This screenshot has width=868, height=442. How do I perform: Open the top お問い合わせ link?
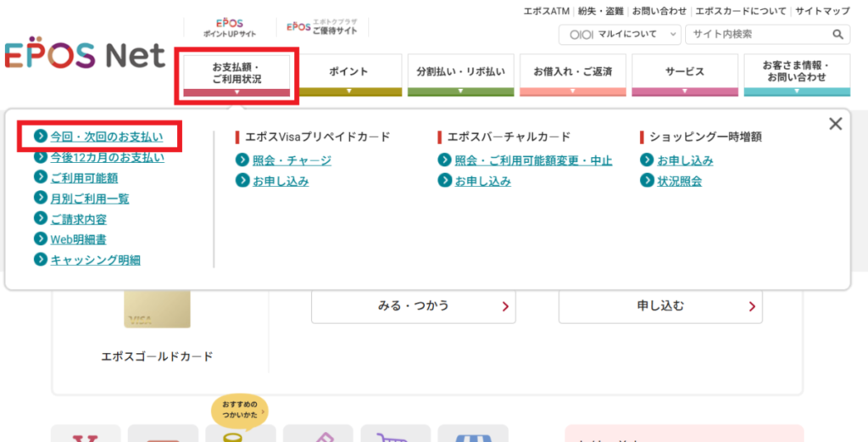pyautogui.click(x=659, y=11)
